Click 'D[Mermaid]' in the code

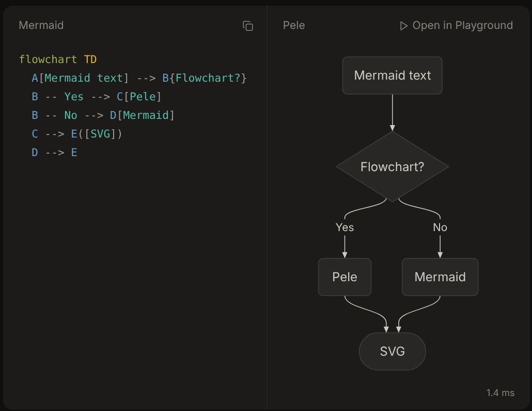coord(142,115)
